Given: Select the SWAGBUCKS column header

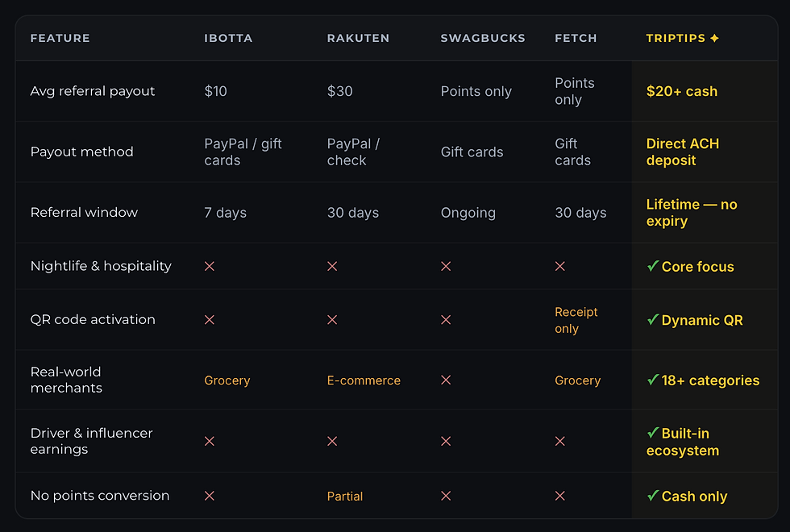Looking at the screenshot, I should point(483,39).
